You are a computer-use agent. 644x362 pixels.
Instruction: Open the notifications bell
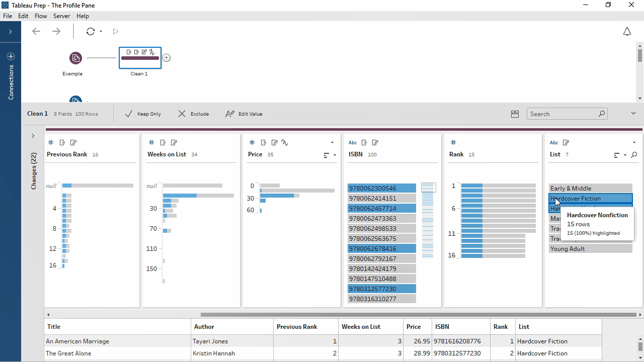point(627,32)
